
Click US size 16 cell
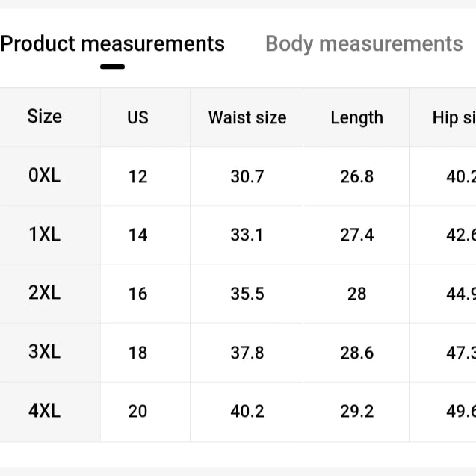tap(137, 294)
